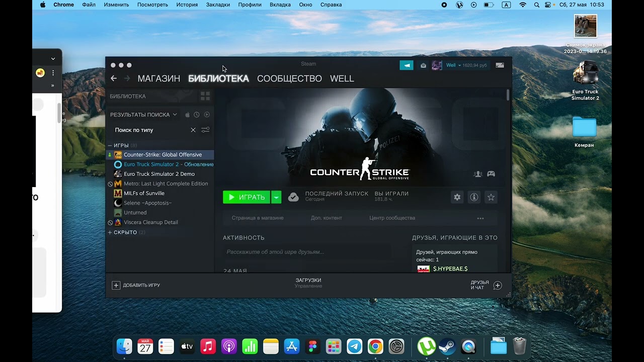
Task: Switch library to grid collections view
Action: tap(205, 96)
